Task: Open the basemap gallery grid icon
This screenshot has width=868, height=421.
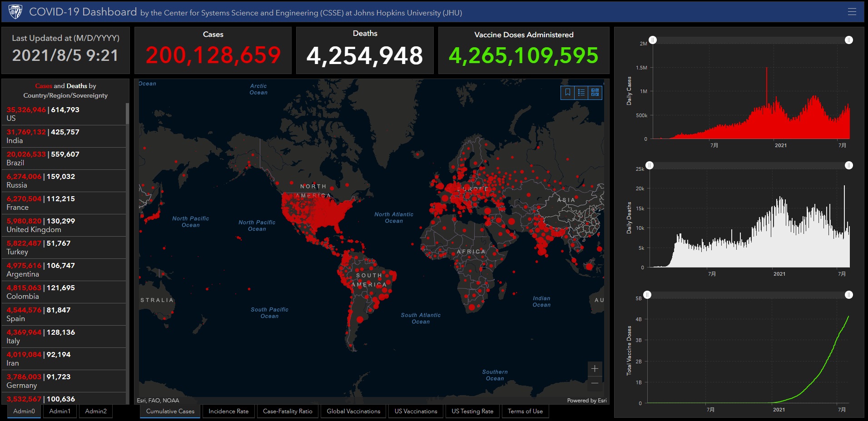Action: (x=595, y=93)
